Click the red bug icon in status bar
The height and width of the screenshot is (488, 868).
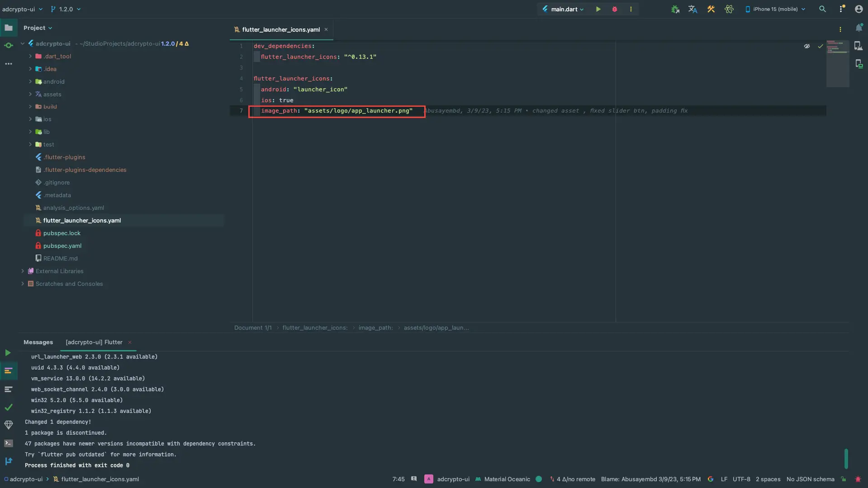coord(858,479)
